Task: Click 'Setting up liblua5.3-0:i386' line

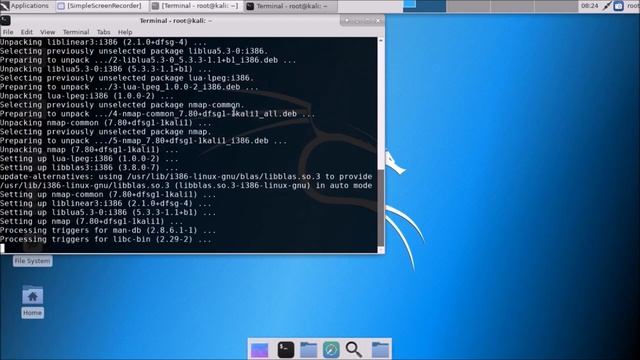Action: point(108,212)
